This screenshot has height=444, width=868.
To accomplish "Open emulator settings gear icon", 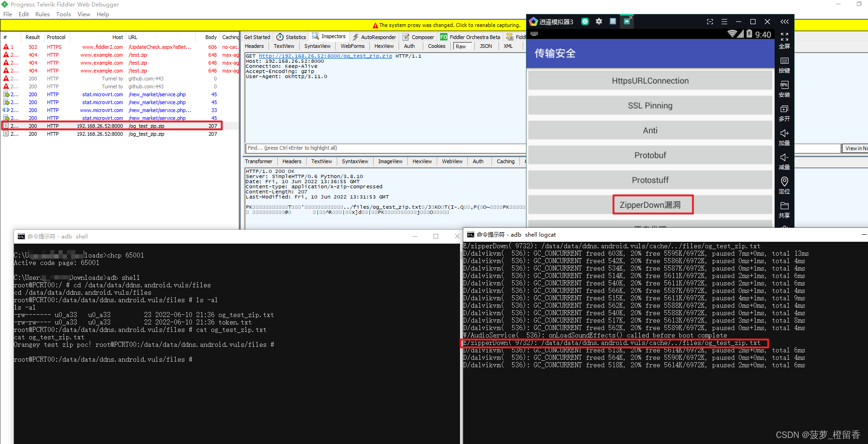I will pos(599,21).
